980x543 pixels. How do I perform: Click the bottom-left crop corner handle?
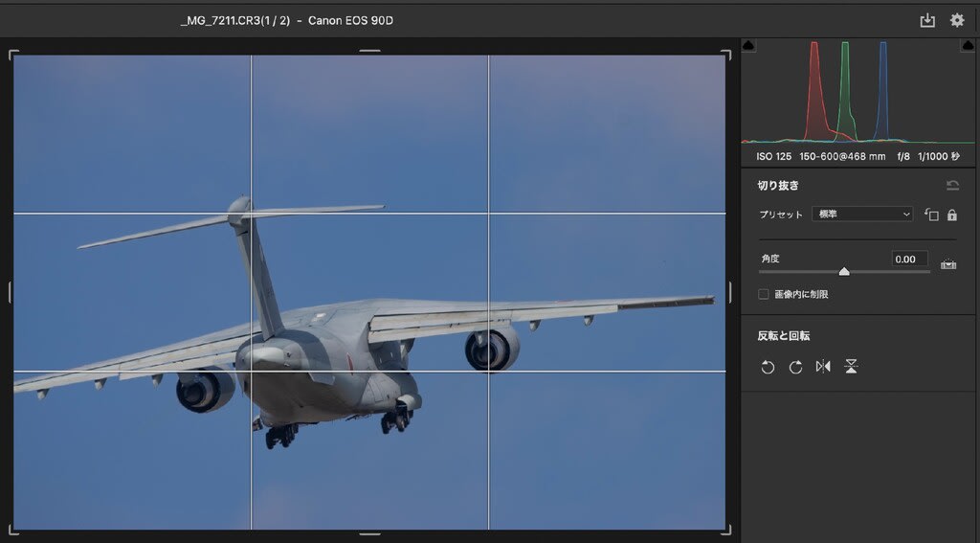coord(13,530)
